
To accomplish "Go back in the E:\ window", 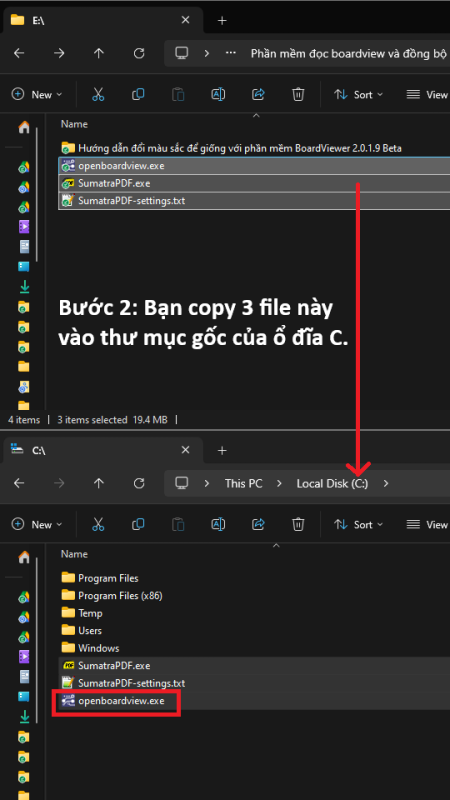I will [19, 53].
